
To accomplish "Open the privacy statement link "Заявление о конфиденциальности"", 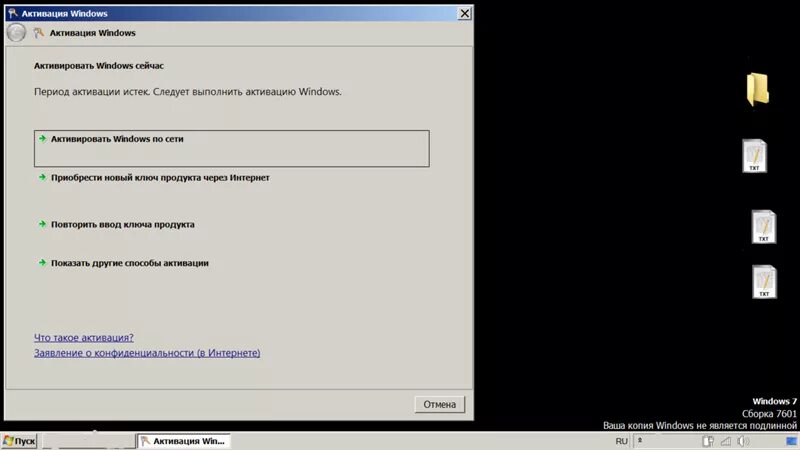I will [147, 353].
